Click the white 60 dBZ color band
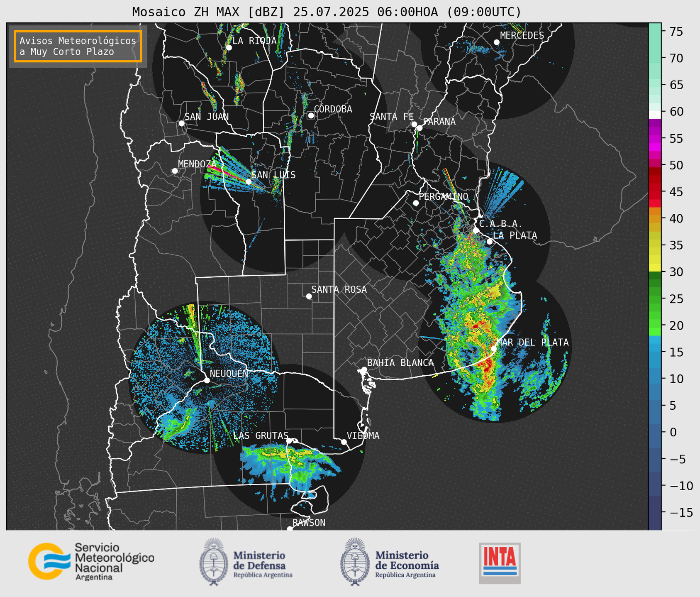 (x=655, y=115)
